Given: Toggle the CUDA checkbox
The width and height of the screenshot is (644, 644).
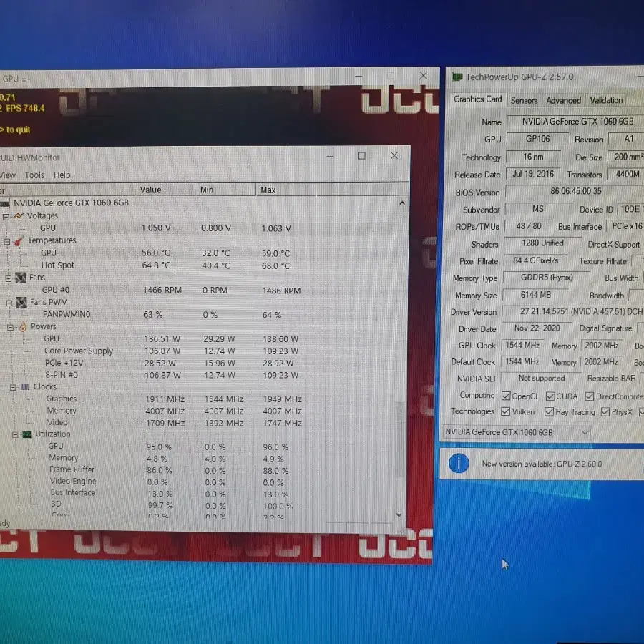Looking at the screenshot, I should 550,396.
